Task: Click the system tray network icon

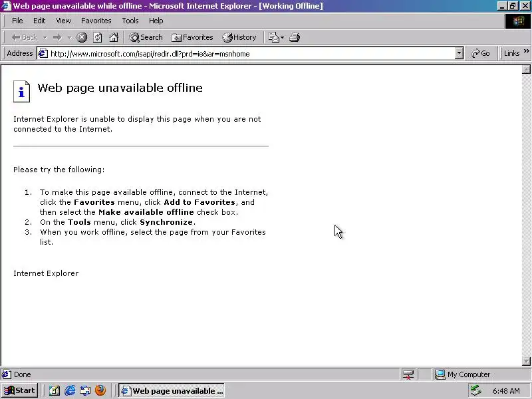Action: click(475, 391)
